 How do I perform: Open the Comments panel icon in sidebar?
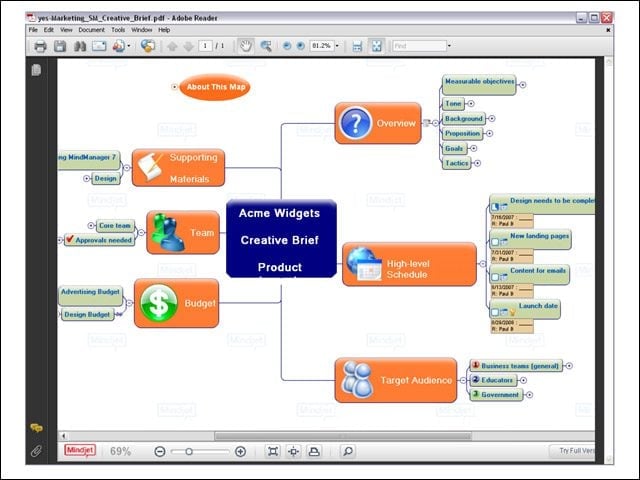[36, 428]
